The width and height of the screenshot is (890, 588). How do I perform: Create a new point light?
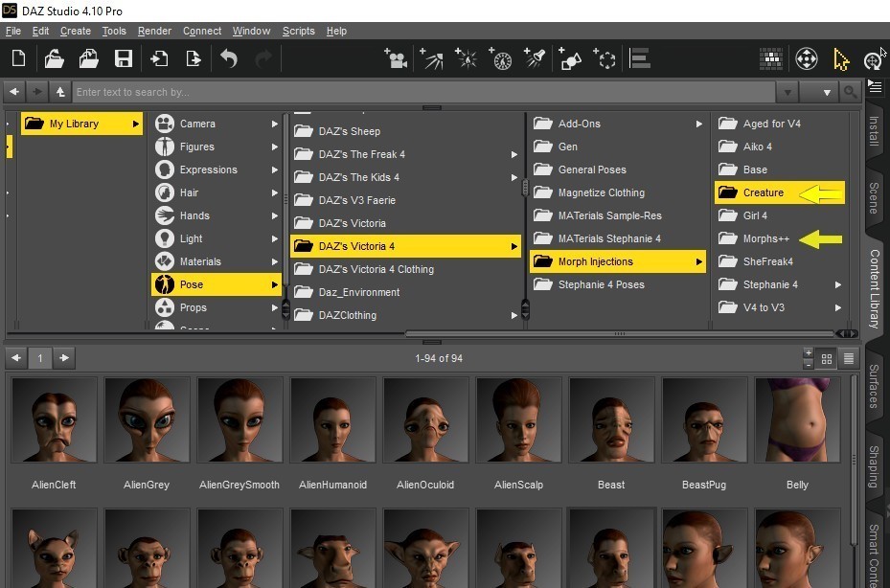466,58
